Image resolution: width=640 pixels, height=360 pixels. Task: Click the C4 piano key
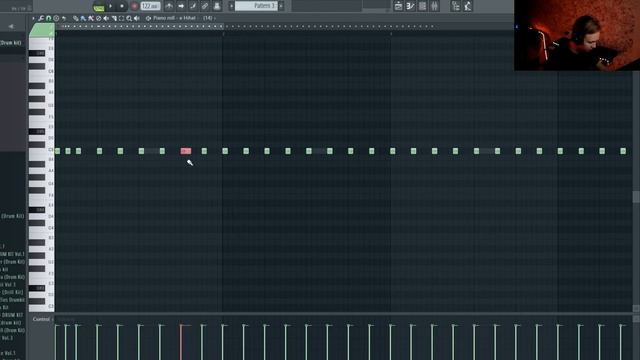[x=41, y=229]
